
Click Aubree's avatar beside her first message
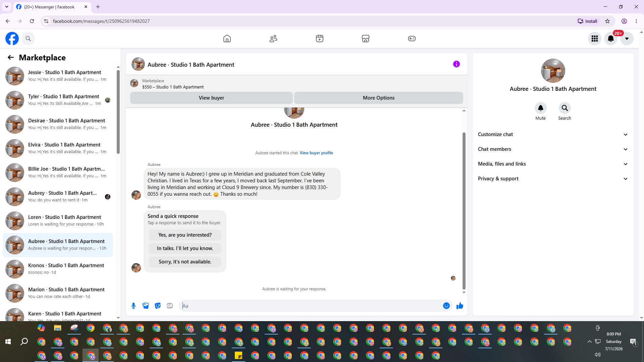[136, 195]
